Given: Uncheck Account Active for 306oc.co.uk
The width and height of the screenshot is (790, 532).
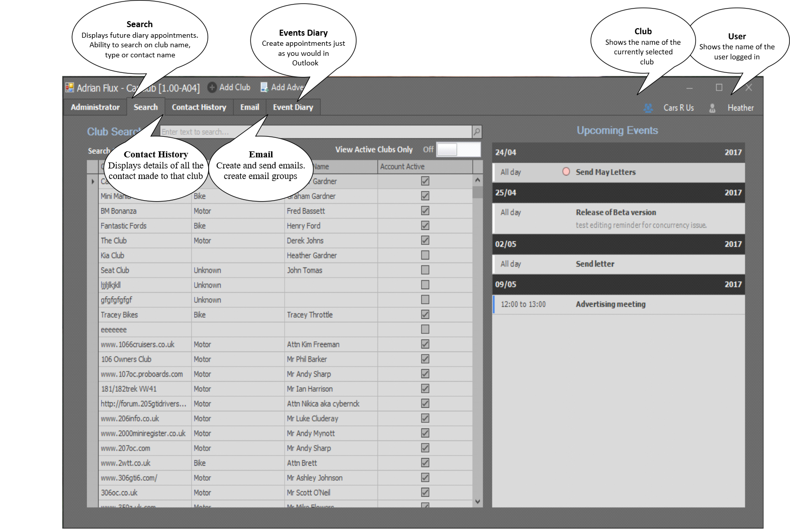Looking at the screenshot, I should point(425,493).
